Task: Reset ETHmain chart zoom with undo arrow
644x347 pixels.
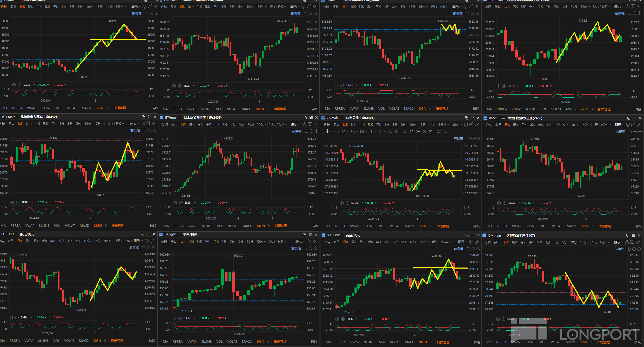Action: pos(306,131)
